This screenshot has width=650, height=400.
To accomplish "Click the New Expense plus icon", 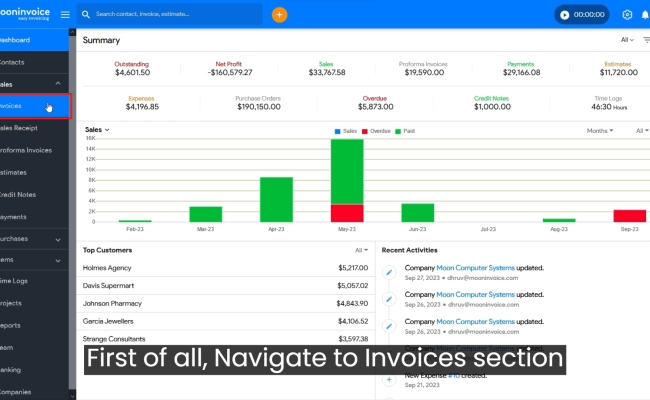I will point(389,379).
